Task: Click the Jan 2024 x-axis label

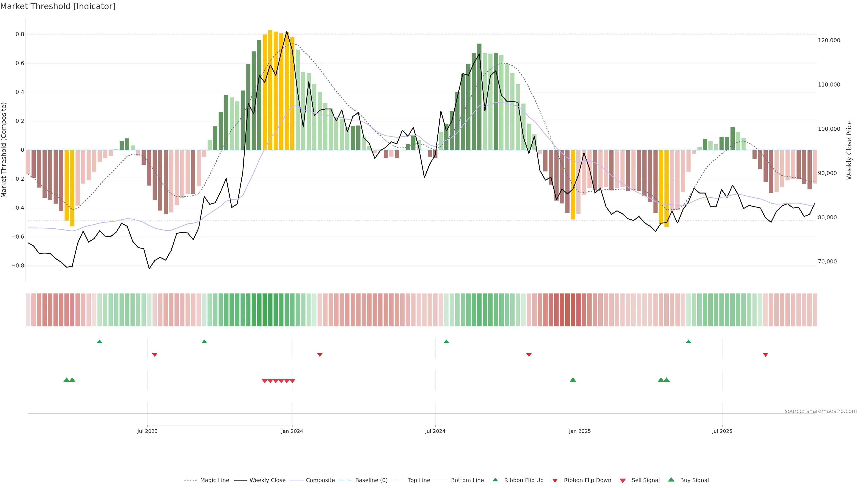Action: coord(292,431)
